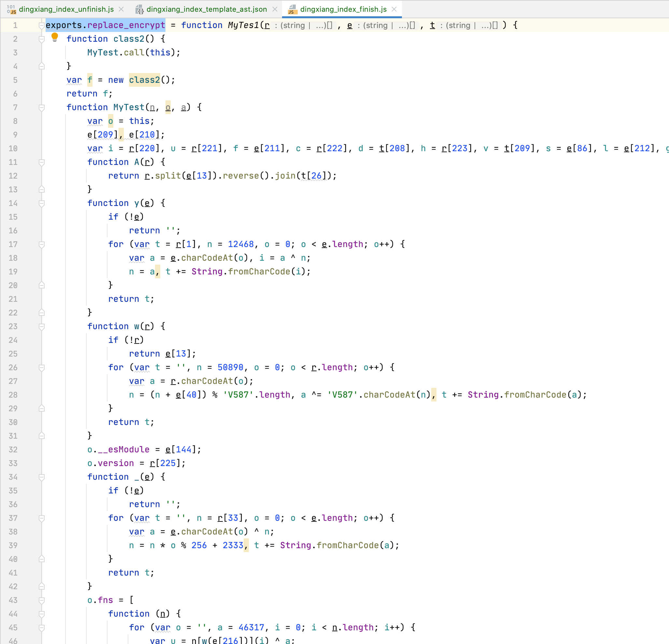Viewport: 669px width, 644px height.
Task: Click fold end marker on line 29
Action: (42, 408)
